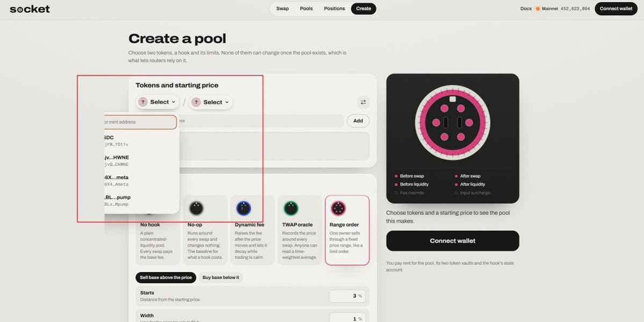The width and height of the screenshot is (644, 322).
Task: Open the Docs link
Action: point(526,9)
